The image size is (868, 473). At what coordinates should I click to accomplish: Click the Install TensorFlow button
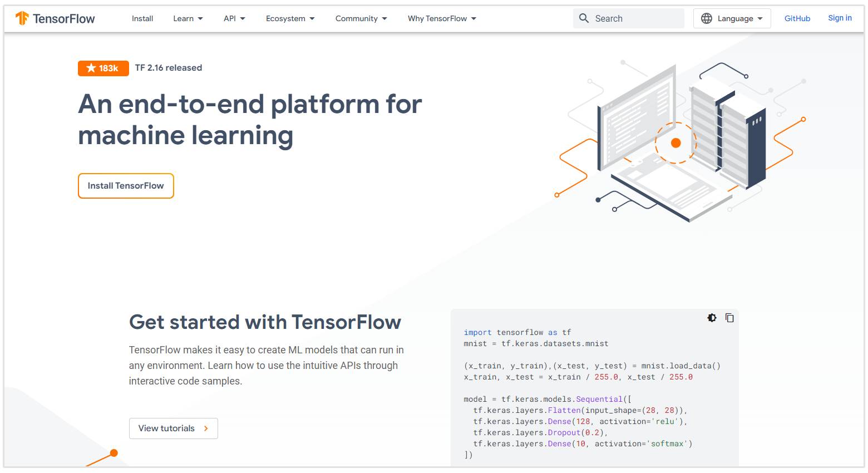tap(126, 186)
